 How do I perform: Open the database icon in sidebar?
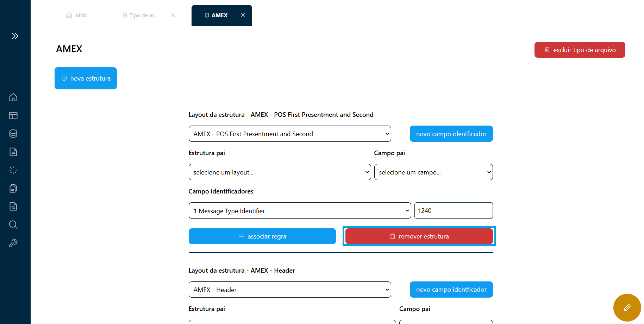(x=13, y=134)
